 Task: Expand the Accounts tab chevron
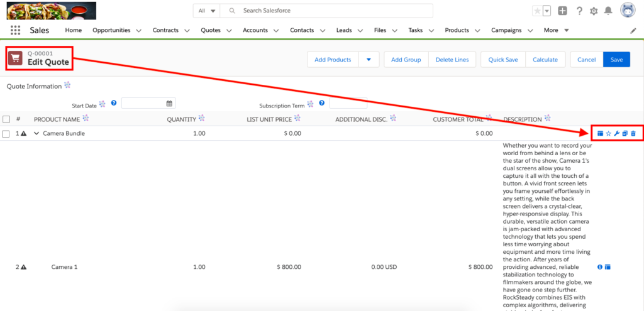tap(276, 30)
